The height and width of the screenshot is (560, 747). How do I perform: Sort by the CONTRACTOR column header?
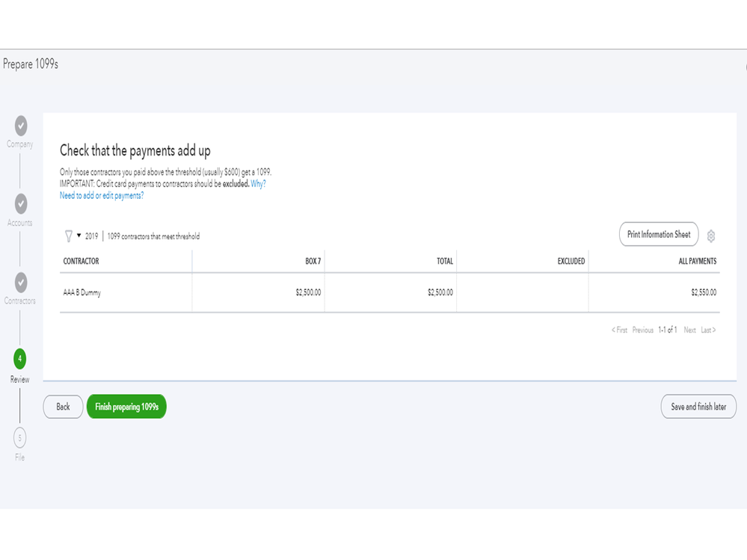tap(81, 261)
